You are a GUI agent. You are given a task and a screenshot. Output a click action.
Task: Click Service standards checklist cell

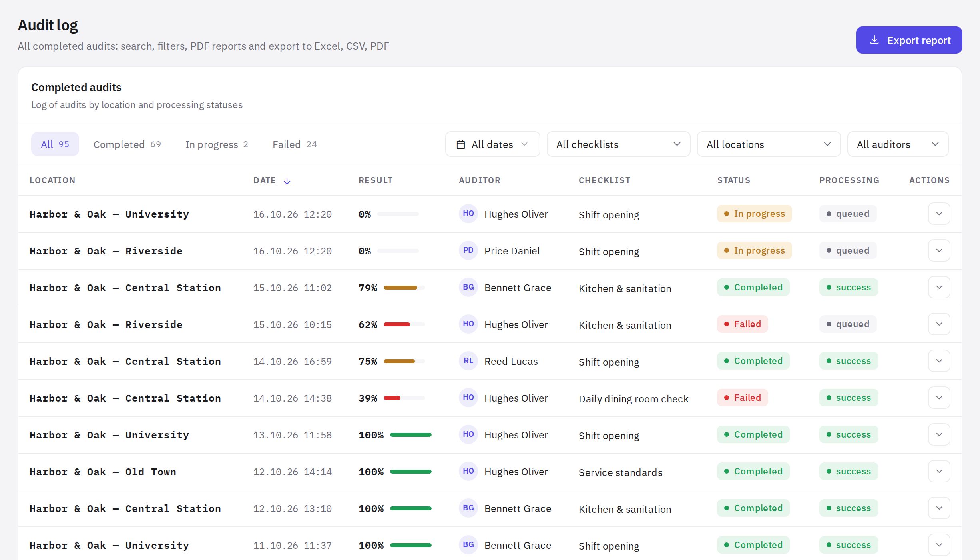coord(620,472)
